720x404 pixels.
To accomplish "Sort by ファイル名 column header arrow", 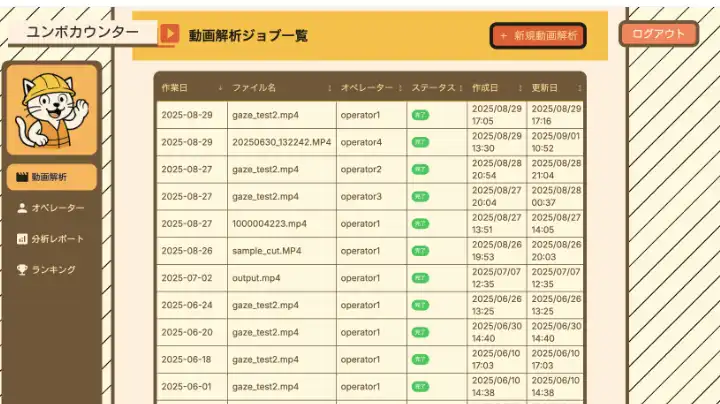I will (x=329, y=88).
